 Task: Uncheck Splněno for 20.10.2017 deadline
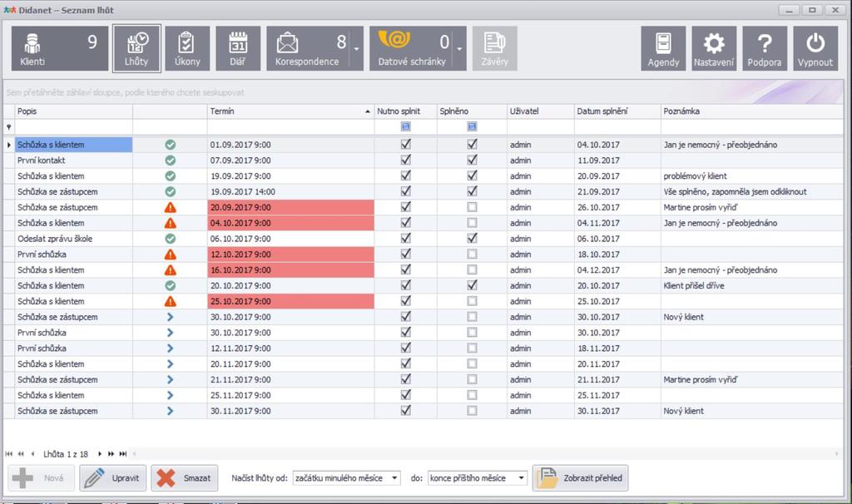pyautogui.click(x=473, y=285)
